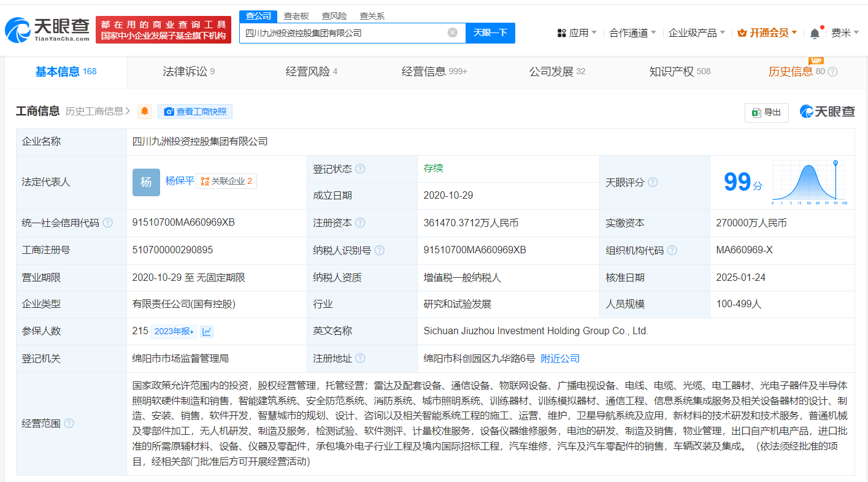Open the 企业级产品 dropdown
The height and width of the screenshot is (482, 868).
(697, 33)
